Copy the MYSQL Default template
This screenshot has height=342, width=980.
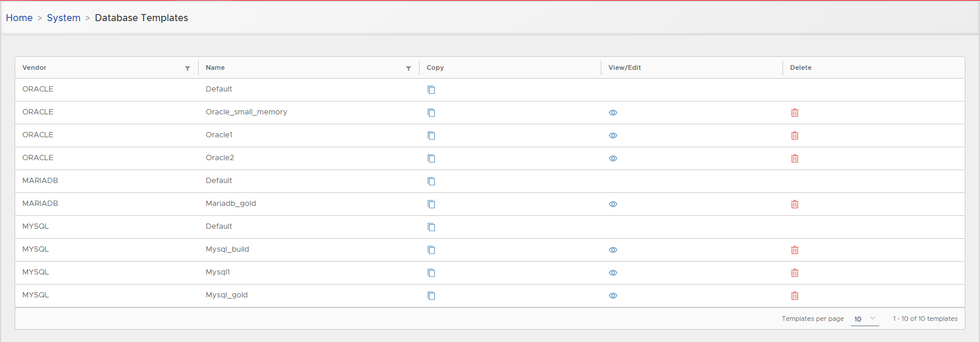(x=431, y=227)
